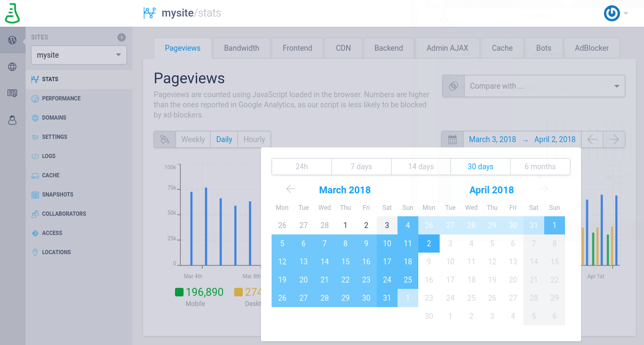
Task: Open the calendar icon beside the date range
Action: point(452,139)
